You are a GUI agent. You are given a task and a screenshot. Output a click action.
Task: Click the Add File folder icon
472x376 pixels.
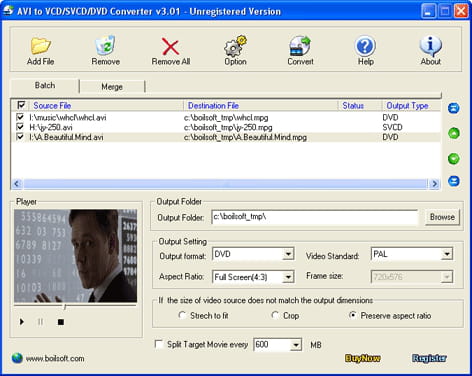pyautogui.click(x=40, y=46)
